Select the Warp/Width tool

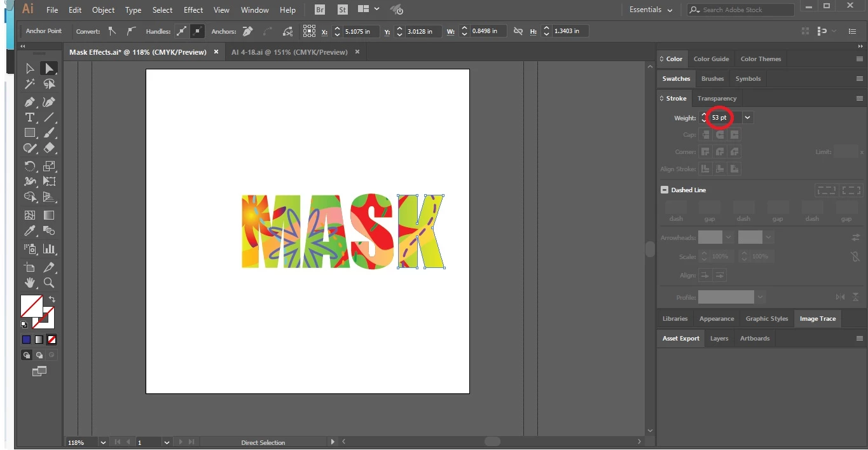coord(30,181)
